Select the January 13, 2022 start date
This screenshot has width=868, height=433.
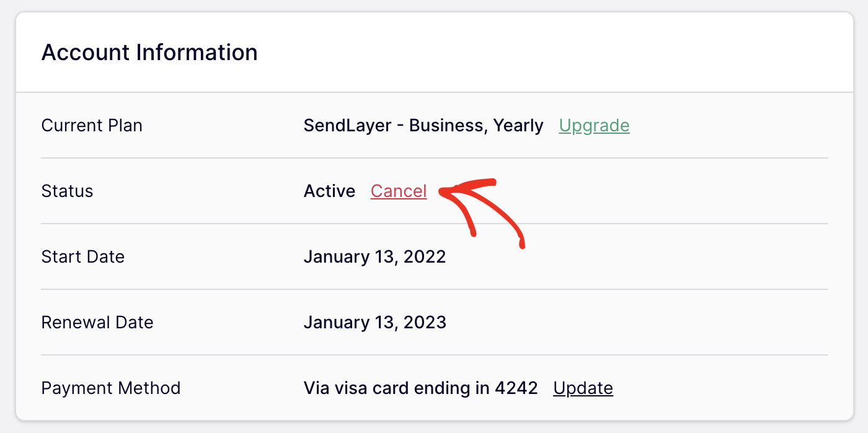click(374, 256)
